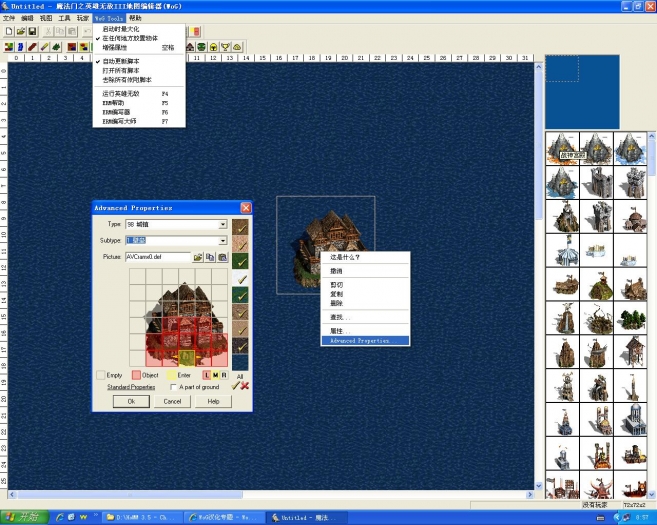Screen dimensions: 657x525
Task: Choose 复制 in context menu
Action: pos(365,294)
